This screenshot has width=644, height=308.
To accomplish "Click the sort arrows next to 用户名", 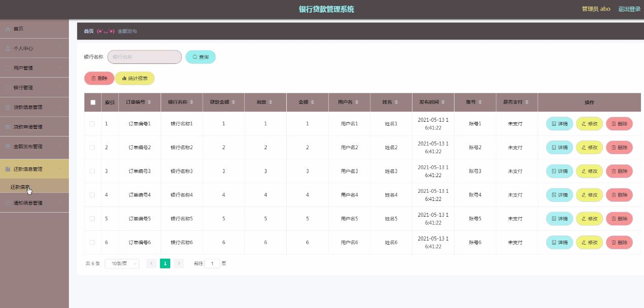I will pos(357,102).
